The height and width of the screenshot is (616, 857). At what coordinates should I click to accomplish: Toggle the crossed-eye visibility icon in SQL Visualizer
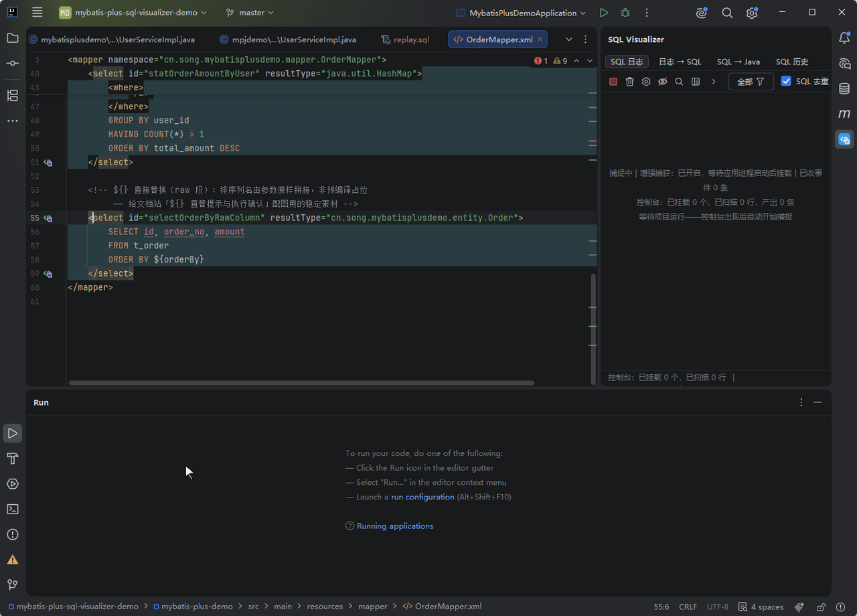[663, 82]
